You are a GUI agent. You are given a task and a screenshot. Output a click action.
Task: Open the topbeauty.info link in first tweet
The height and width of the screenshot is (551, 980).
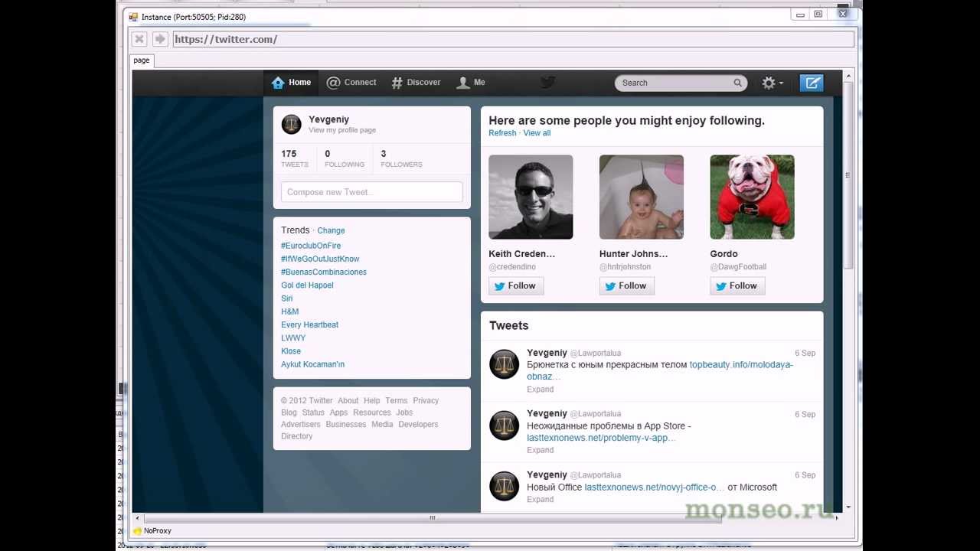pyautogui.click(x=741, y=365)
